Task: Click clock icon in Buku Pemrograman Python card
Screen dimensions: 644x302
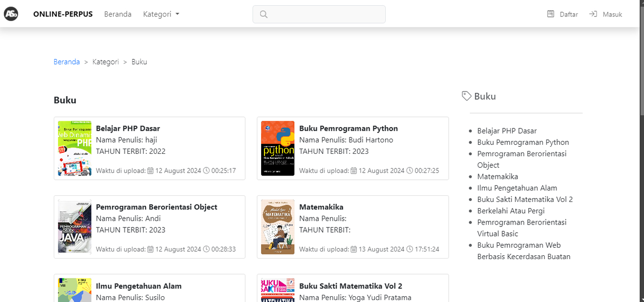Action: (410, 170)
